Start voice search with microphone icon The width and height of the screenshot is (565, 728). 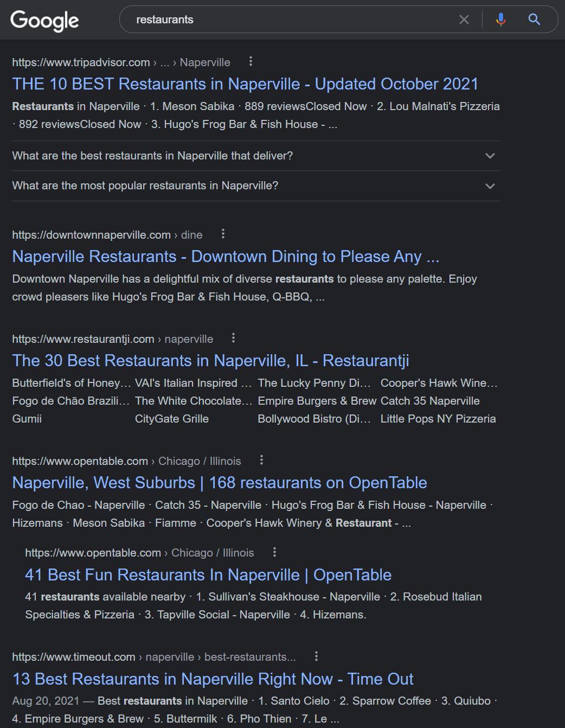pos(501,20)
